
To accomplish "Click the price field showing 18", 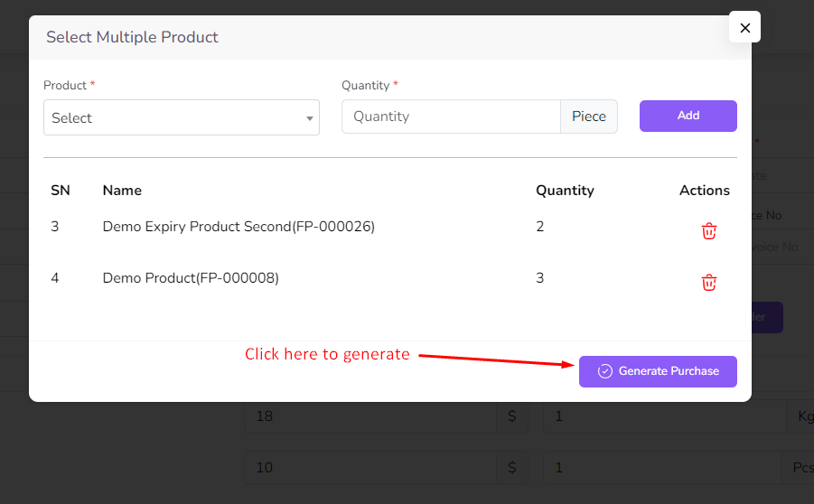I will tap(369, 418).
